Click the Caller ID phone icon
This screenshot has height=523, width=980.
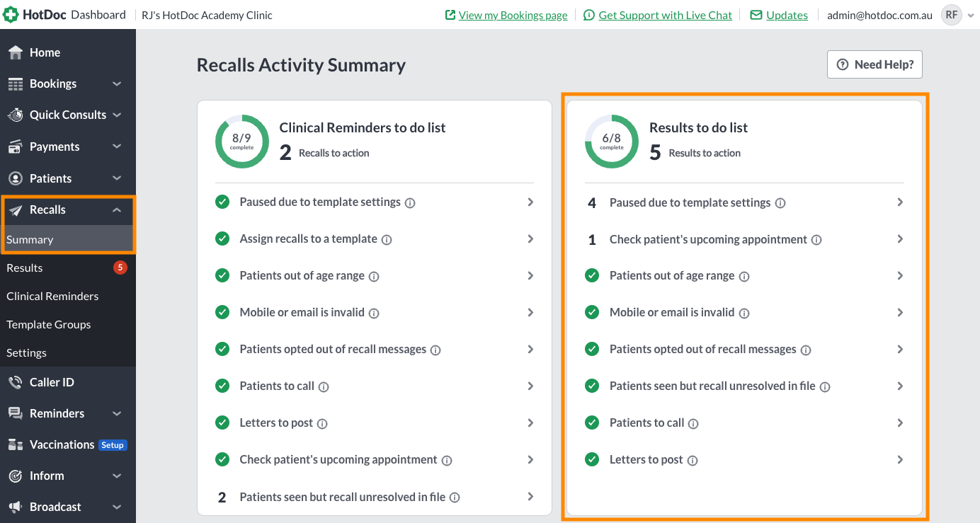(x=16, y=382)
